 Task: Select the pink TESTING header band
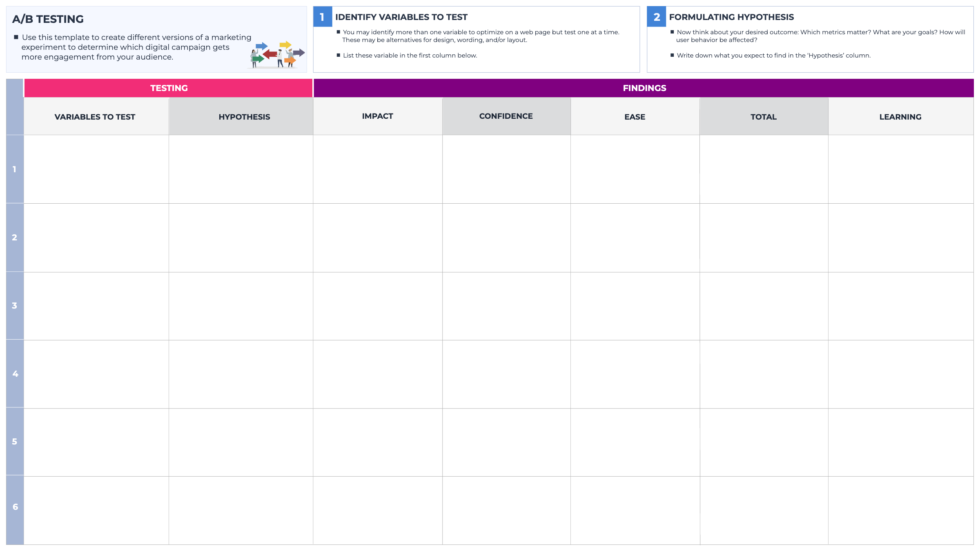click(x=169, y=88)
